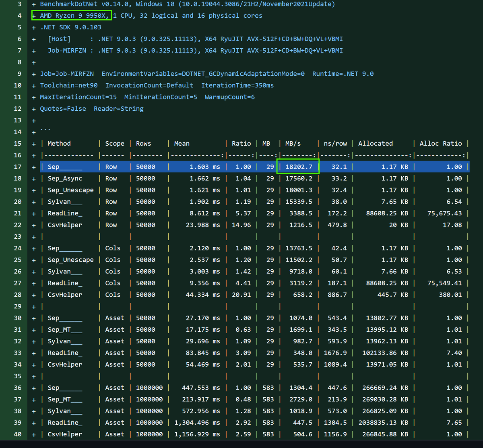
Task: Click the 2729.0 MB/s value
Action: [301, 399]
